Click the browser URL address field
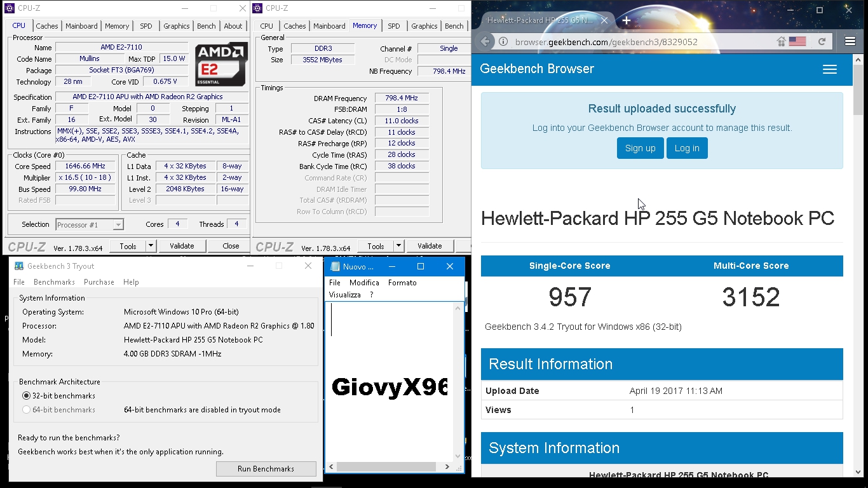868x488 pixels. point(642,42)
